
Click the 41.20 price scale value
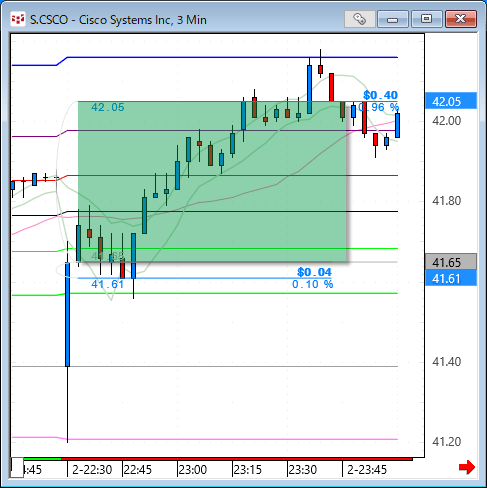click(x=446, y=442)
